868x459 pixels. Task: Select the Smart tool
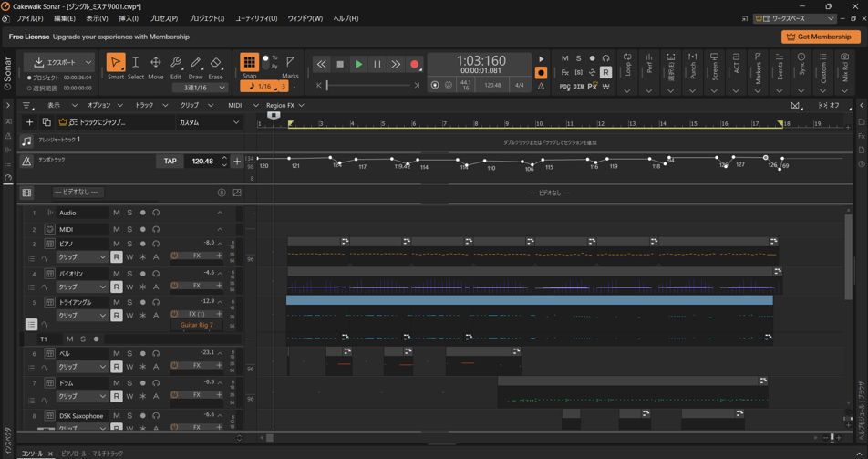tap(115, 64)
